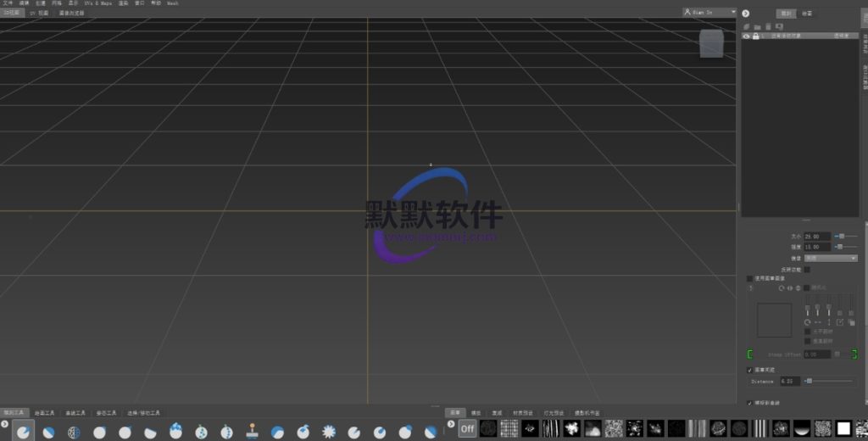Click the 强度 value input field
868x441 pixels.
point(817,247)
